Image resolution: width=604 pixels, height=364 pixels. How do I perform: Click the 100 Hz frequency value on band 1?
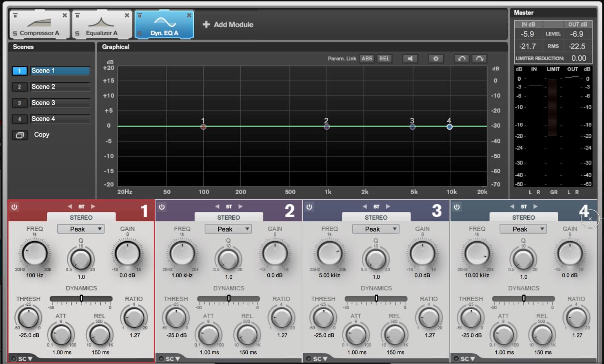35,276
